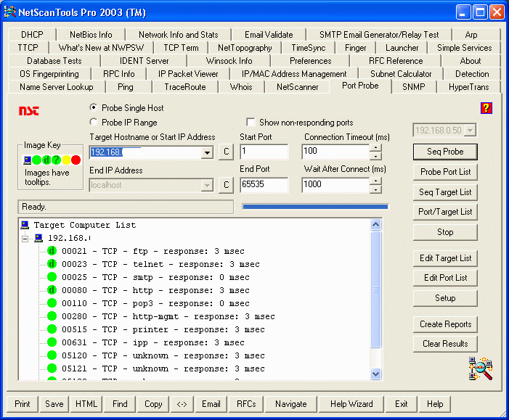Screen dimensions: 509x420
Task: Click the green status icon for port 05120
Action: [x=52, y=355]
